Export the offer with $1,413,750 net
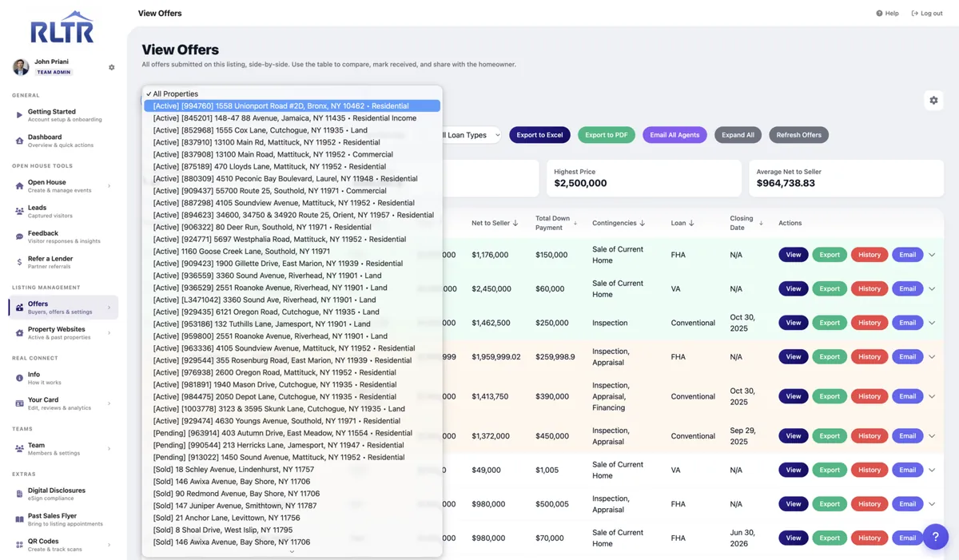Image resolution: width=959 pixels, height=560 pixels. 830,396
